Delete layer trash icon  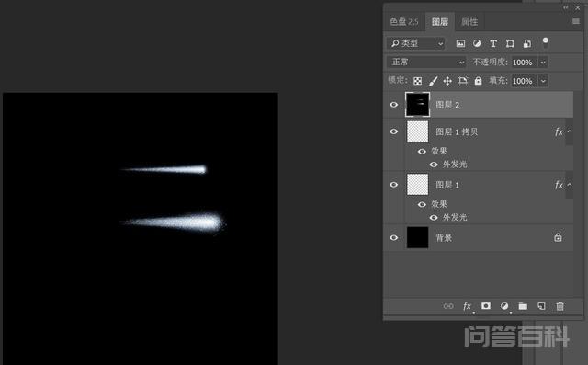[560, 306]
